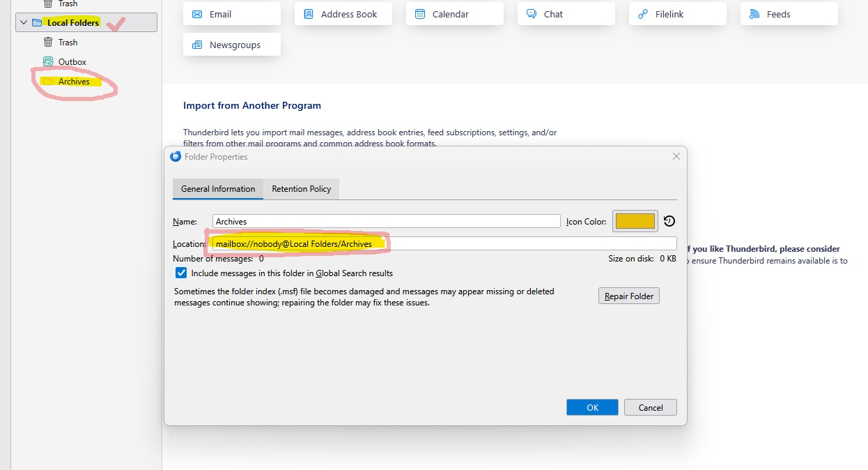Open the Address Book setup icon

tap(309, 14)
